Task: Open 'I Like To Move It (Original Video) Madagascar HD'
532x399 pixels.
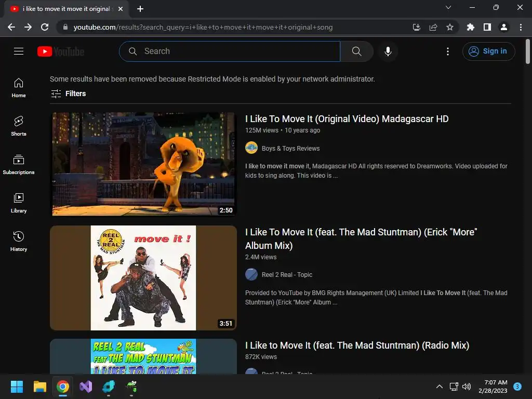Action: [x=347, y=119]
